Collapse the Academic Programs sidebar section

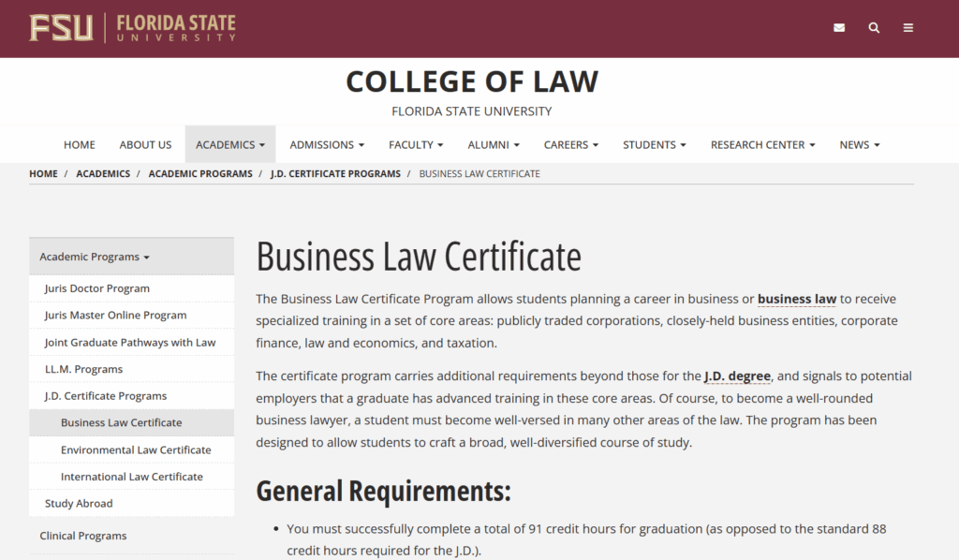pyautogui.click(x=131, y=257)
